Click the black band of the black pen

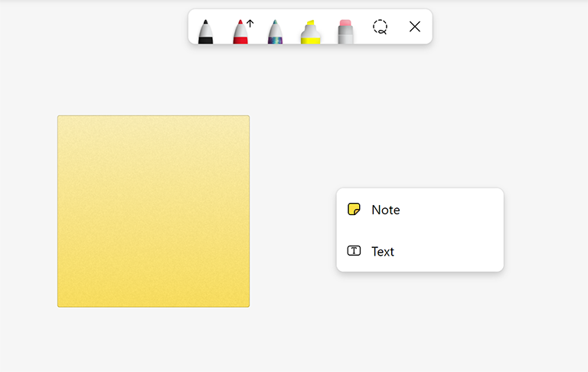[205, 40]
